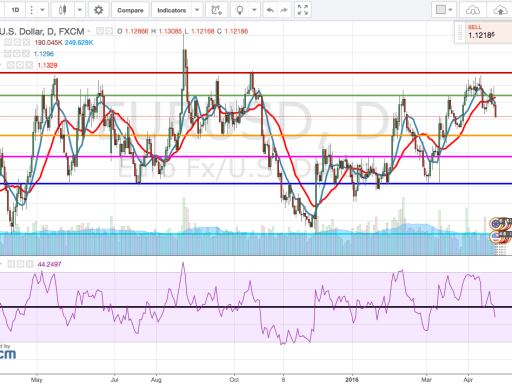Open more intervals via the vertical dots
This screenshot has height=384, width=512.
[x=31, y=10]
